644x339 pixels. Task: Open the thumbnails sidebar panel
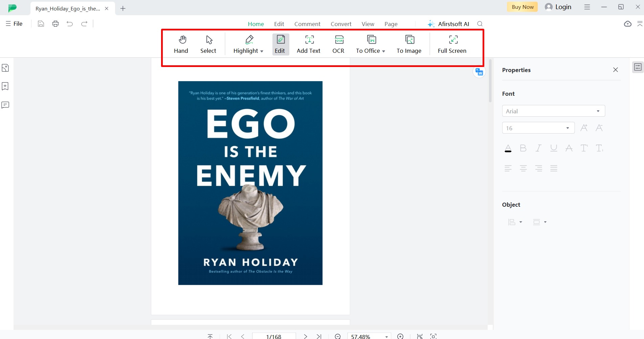pos(5,68)
